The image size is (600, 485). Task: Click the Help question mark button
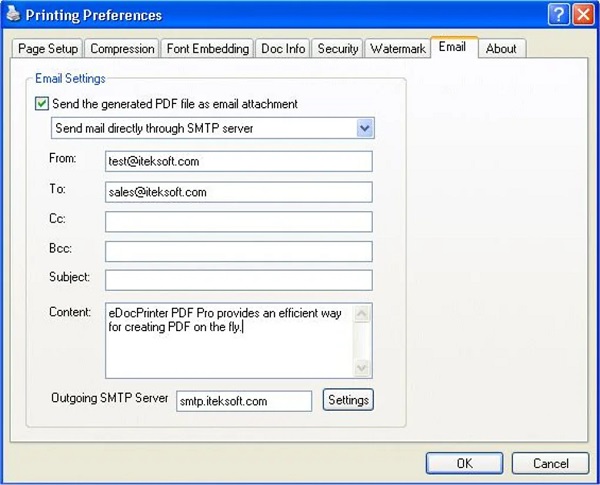[x=559, y=14]
